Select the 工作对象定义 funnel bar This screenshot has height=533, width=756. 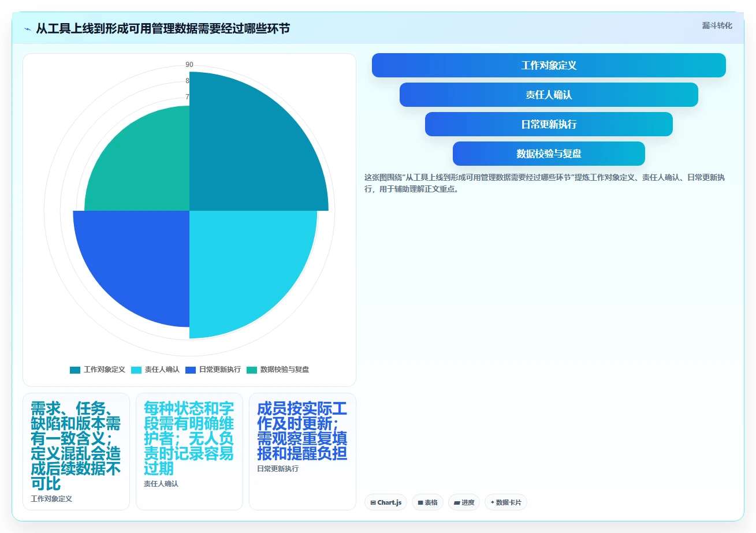point(549,65)
